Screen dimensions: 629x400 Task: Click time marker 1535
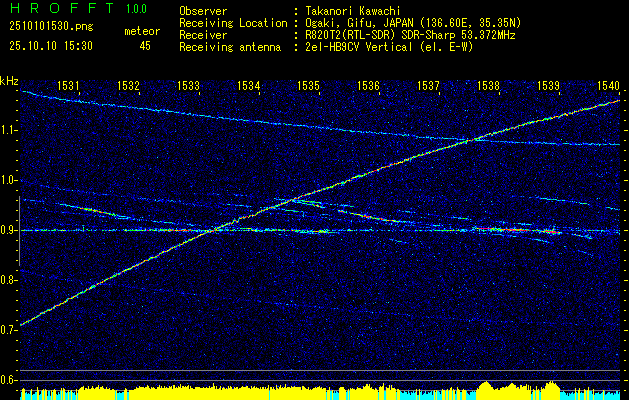(308, 85)
